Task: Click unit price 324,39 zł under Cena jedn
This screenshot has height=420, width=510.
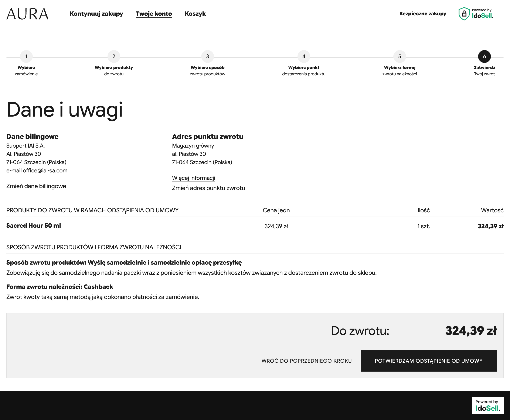Action: pyautogui.click(x=276, y=226)
